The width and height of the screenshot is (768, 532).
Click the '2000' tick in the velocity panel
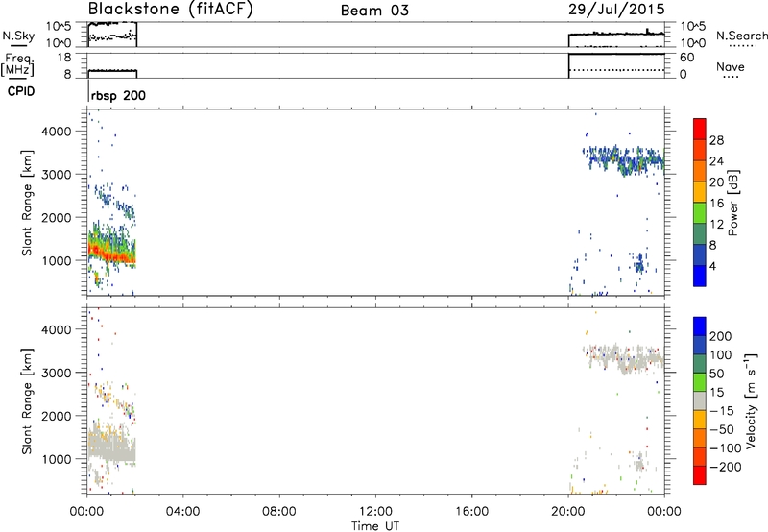click(57, 416)
